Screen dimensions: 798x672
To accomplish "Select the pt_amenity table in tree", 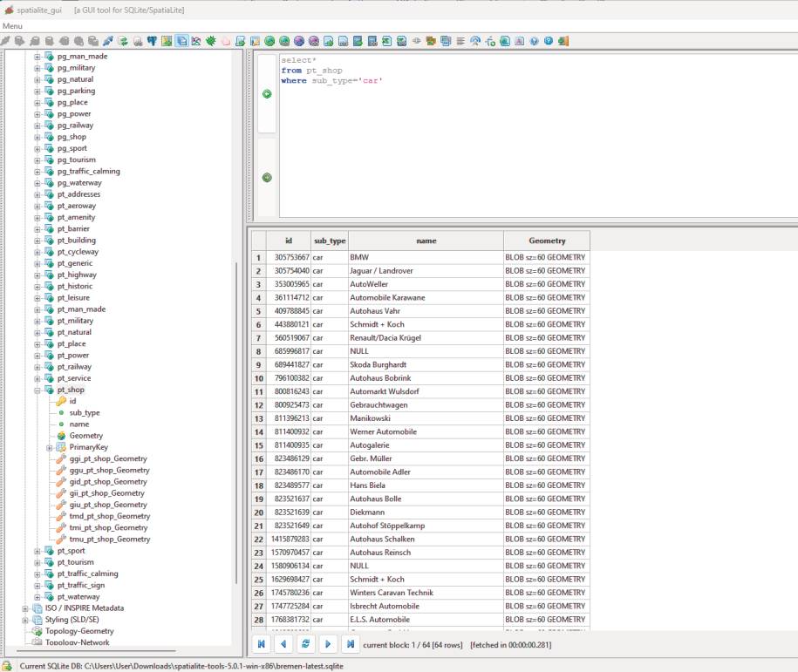I will pos(77,217).
